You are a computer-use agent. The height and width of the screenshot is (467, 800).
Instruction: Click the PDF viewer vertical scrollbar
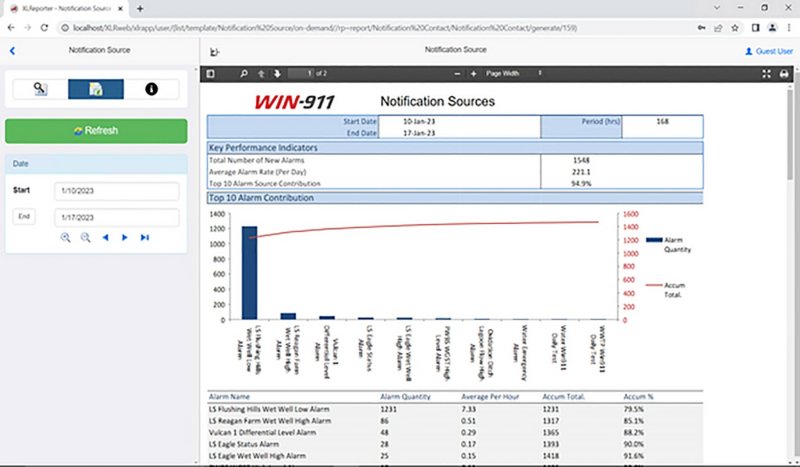point(790,133)
